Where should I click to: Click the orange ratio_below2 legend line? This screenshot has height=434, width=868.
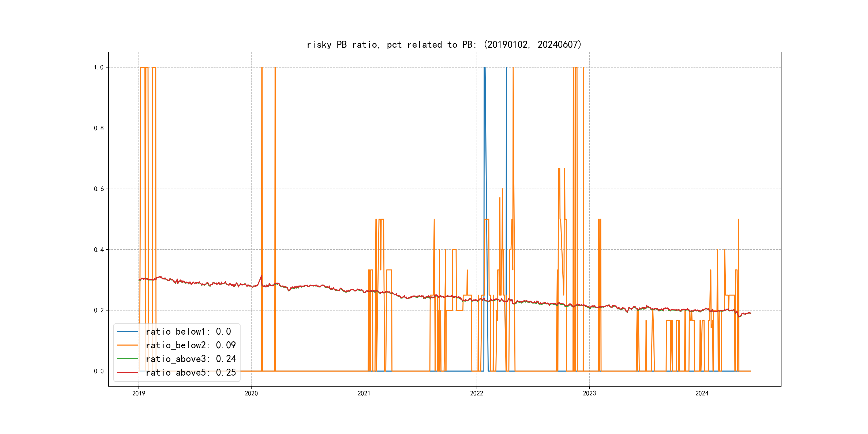[x=127, y=345]
